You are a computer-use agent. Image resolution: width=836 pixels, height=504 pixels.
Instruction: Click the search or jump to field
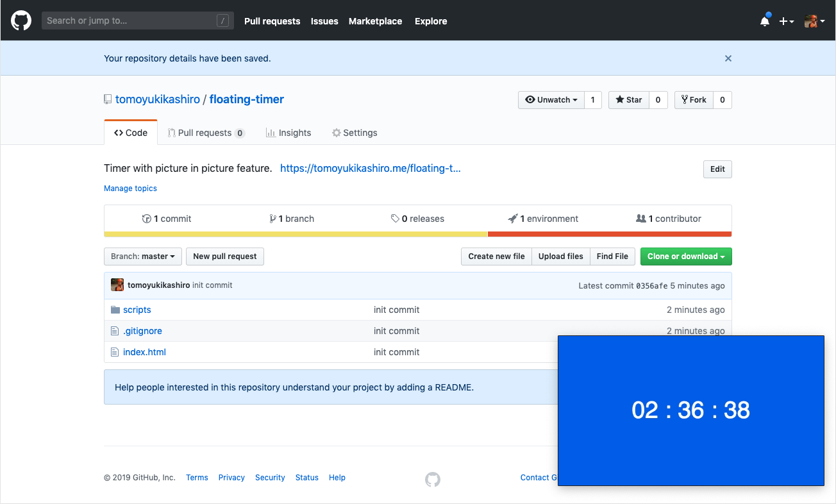click(x=137, y=20)
